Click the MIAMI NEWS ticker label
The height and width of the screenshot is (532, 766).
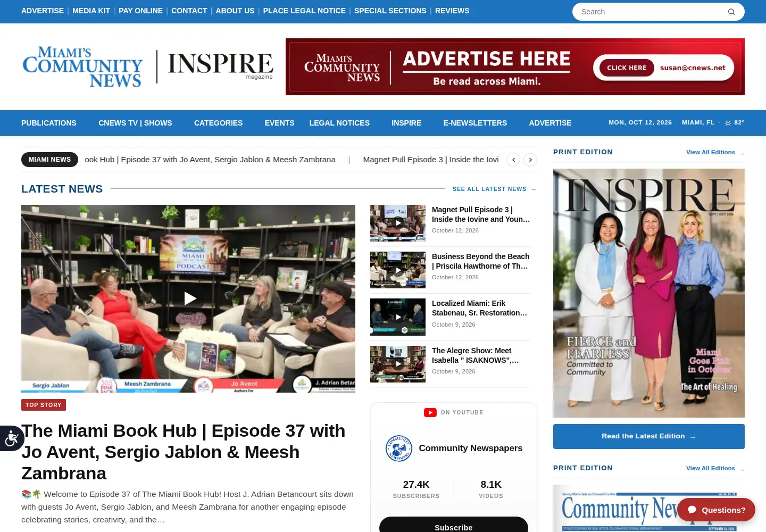pos(49,160)
